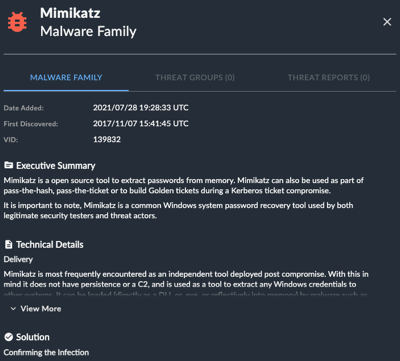Click the View More chevron arrow

tap(13, 309)
